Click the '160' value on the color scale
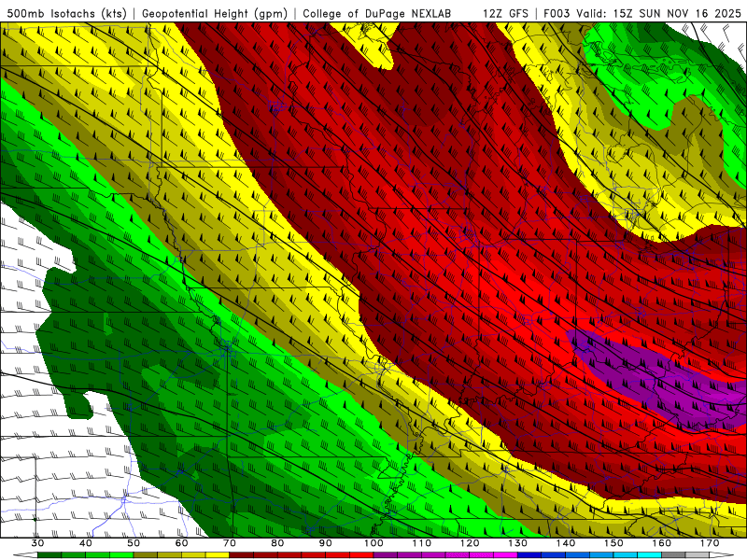This screenshot has width=747, height=560. [x=662, y=543]
